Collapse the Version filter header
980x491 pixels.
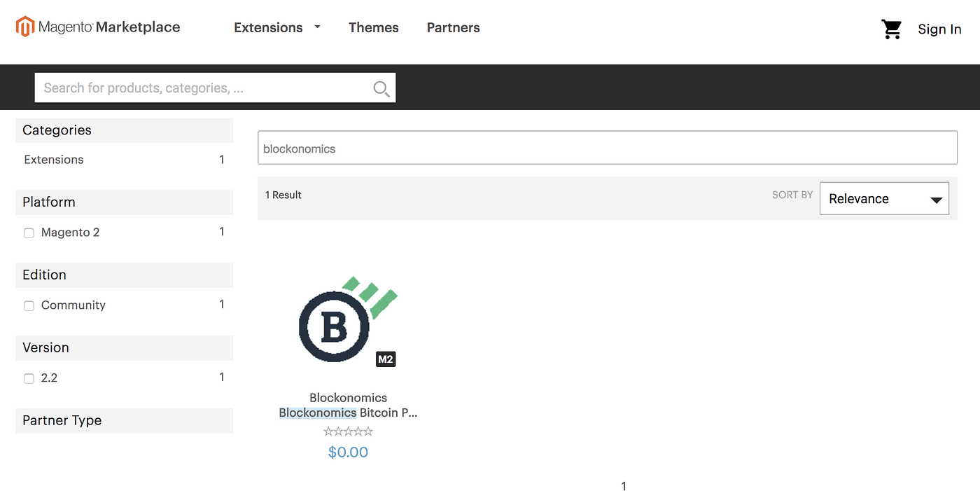[x=124, y=347]
